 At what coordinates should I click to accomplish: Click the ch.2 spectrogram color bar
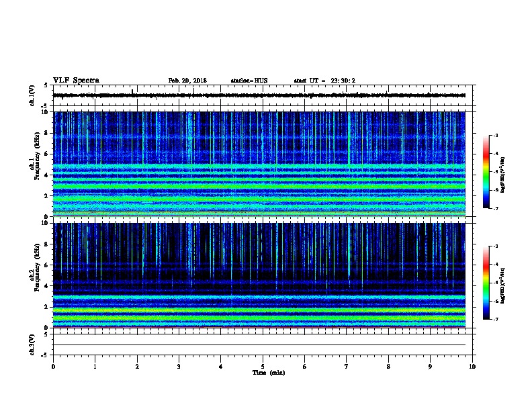click(x=486, y=283)
